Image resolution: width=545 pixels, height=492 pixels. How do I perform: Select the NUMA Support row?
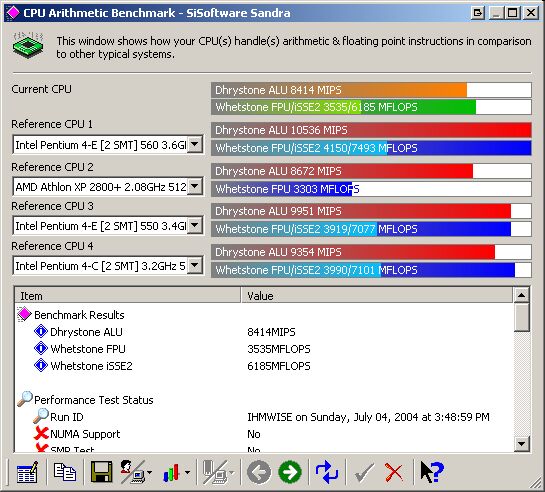click(x=264, y=434)
